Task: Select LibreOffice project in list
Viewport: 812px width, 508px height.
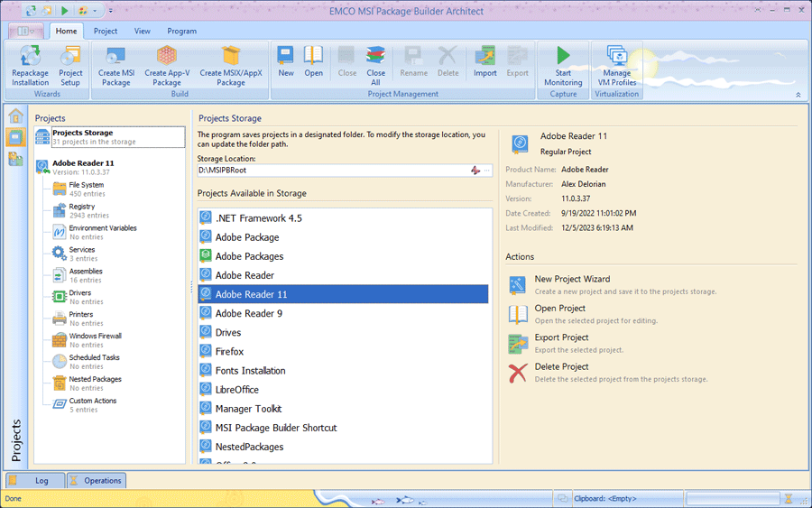Action: point(343,390)
